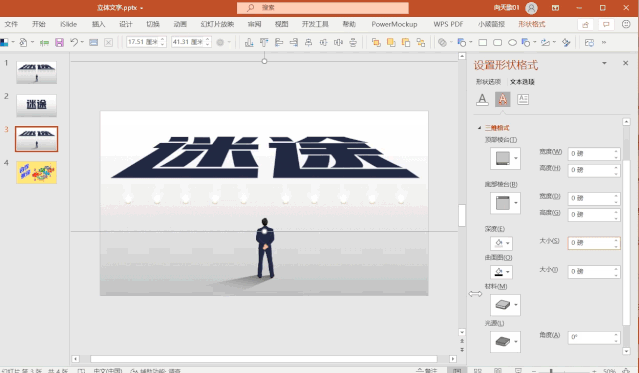639x373 pixels.
Task: Click the rotation handle above the slide
Action: pos(264,61)
